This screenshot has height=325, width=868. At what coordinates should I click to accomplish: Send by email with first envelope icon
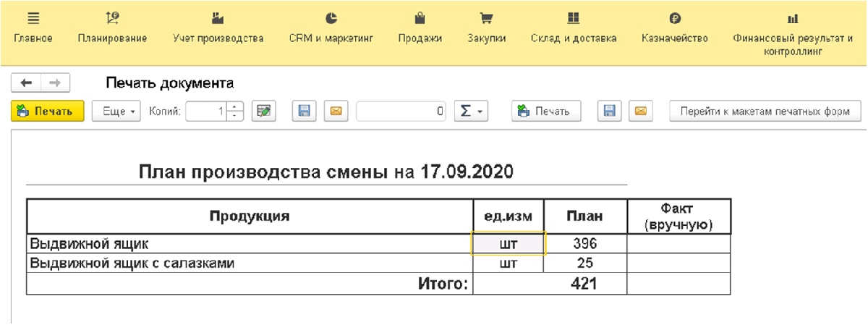(336, 111)
